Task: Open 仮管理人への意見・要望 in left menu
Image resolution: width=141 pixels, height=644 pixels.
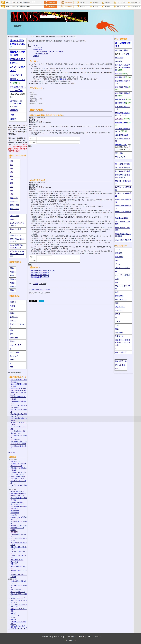Action: [17, 53]
